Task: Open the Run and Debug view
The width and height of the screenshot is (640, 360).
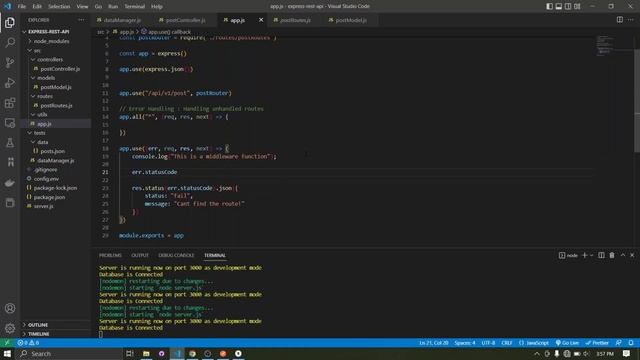Action: tap(10, 82)
